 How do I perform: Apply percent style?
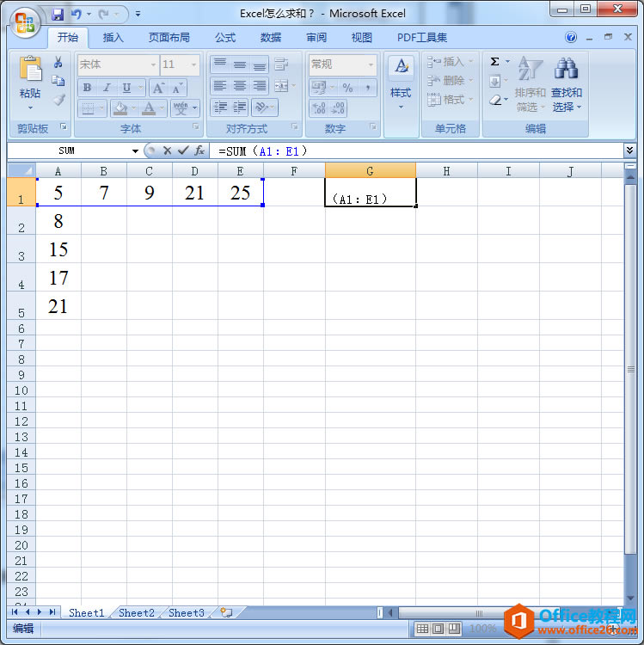tap(348, 87)
